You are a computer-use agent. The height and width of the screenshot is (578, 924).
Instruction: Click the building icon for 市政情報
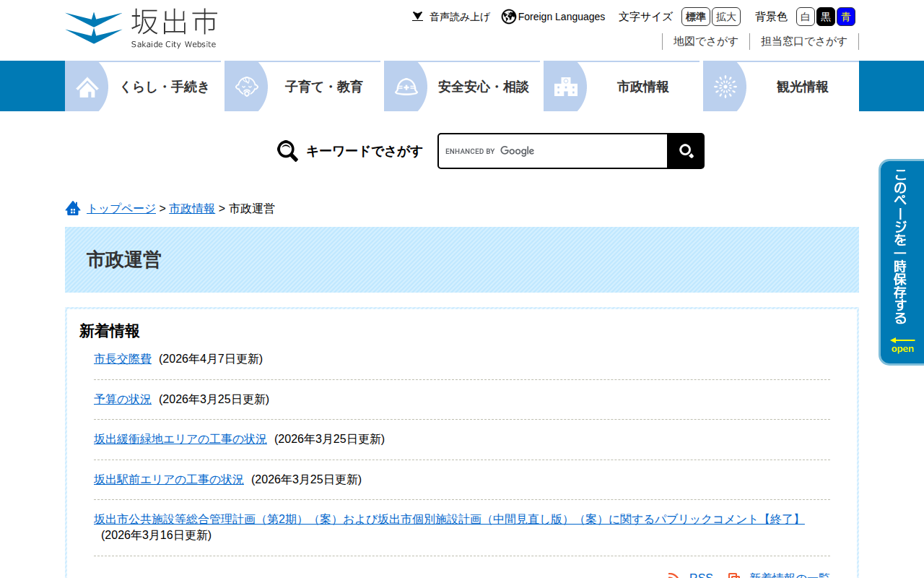click(x=566, y=87)
